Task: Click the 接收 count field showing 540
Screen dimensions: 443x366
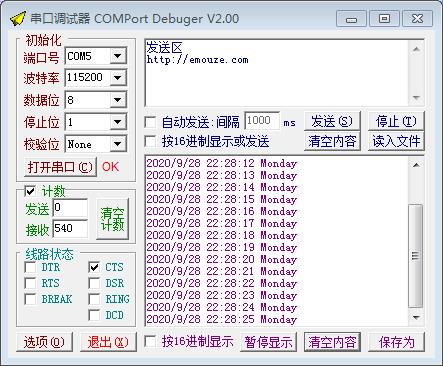Action: coord(70,229)
